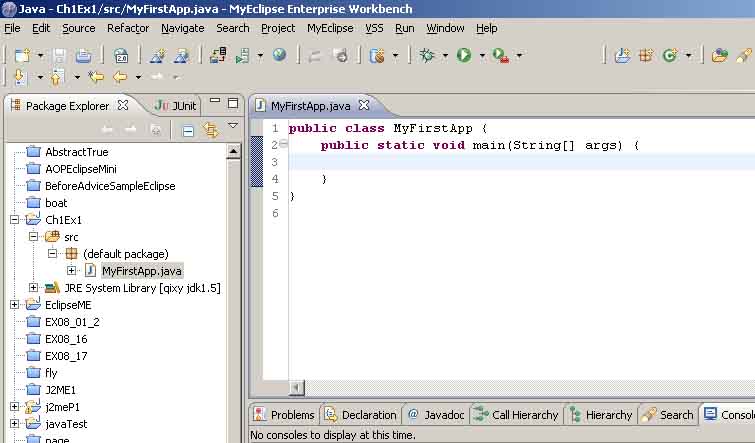755x443 pixels.
Task: Click editor line 3 text area
Action: pyautogui.click(x=521, y=162)
